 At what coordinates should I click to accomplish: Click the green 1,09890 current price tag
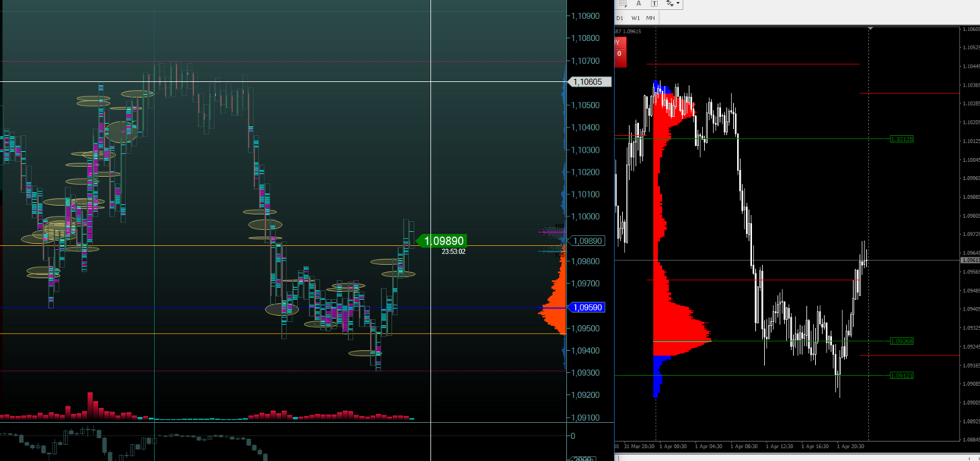point(443,241)
